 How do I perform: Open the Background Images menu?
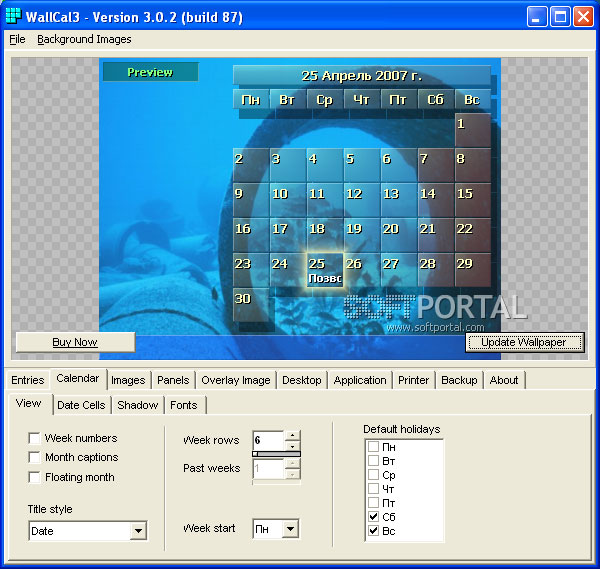click(84, 39)
